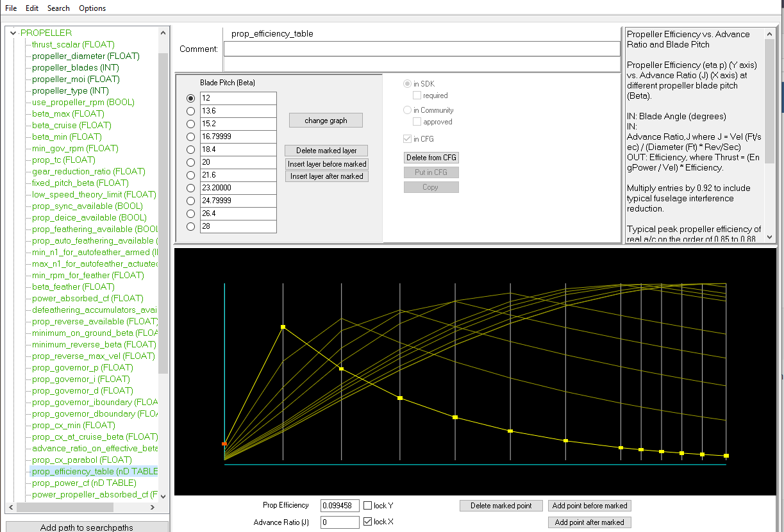Select the blade pitch 12 radio button
Image resolution: width=784 pixels, height=532 pixels.
190,98
